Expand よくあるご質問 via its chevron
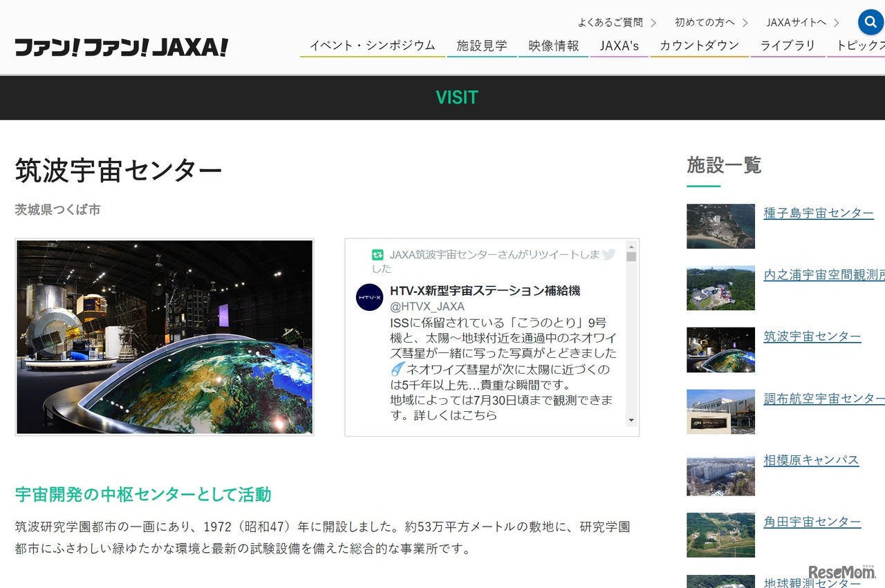885x588 pixels. [x=654, y=21]
